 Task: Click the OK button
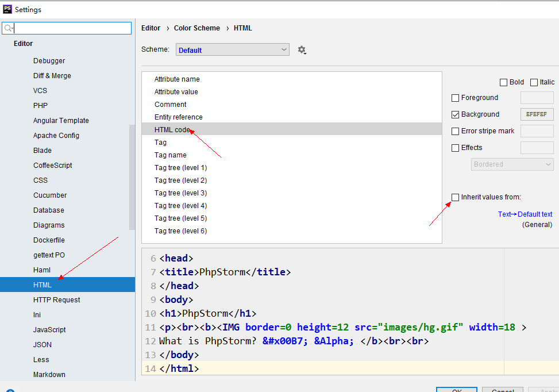tap(457, 390)
